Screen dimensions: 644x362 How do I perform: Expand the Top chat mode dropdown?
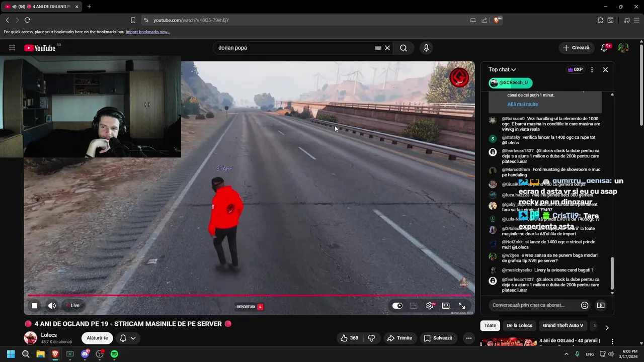(x=502, y=69)
